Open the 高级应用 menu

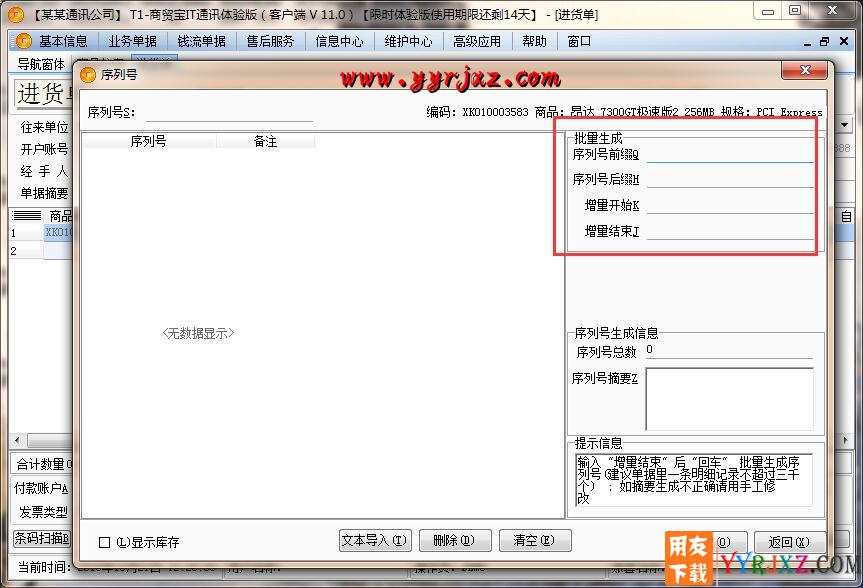click(476, 41)
